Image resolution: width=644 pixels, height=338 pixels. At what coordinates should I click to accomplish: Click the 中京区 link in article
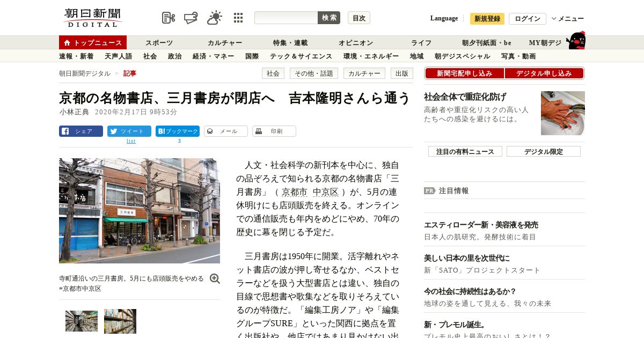click(326, 192)
